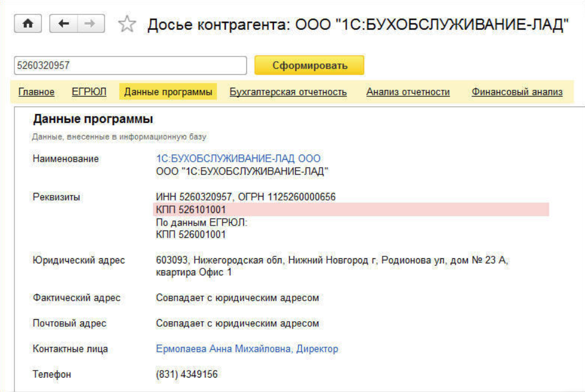This screenshot has width=585, height=392.
Task: Open contact Ермолаева Анна Михайловна link
Action: click(x=247, y=349)
